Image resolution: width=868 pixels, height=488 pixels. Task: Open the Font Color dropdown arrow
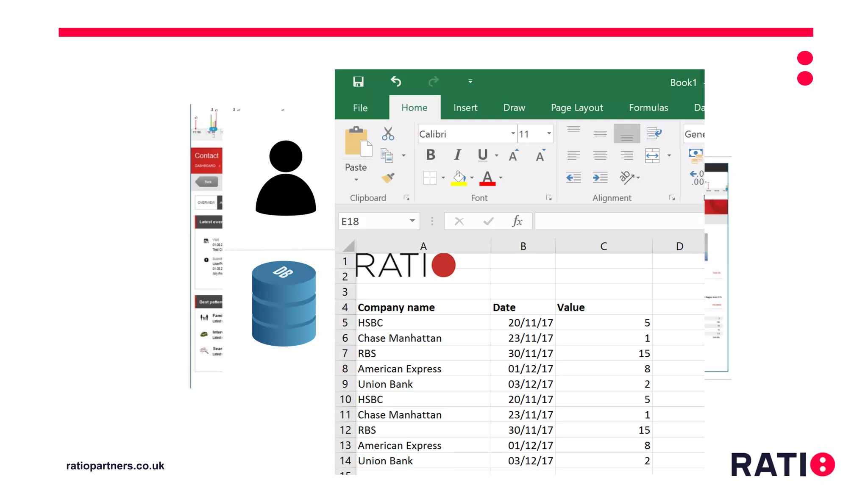(x=501, y=177)
